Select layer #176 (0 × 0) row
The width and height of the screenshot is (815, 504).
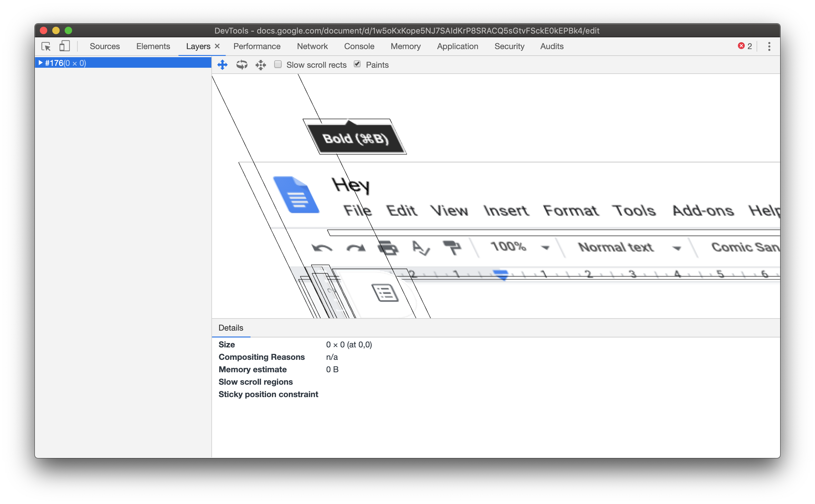(x=123, y=63)
